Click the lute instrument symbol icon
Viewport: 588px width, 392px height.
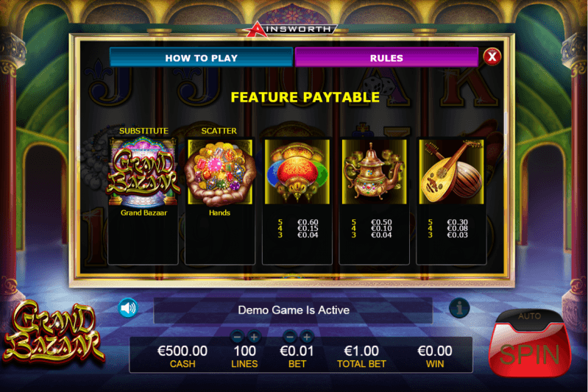pyautogui.click(x=452, y=172)
